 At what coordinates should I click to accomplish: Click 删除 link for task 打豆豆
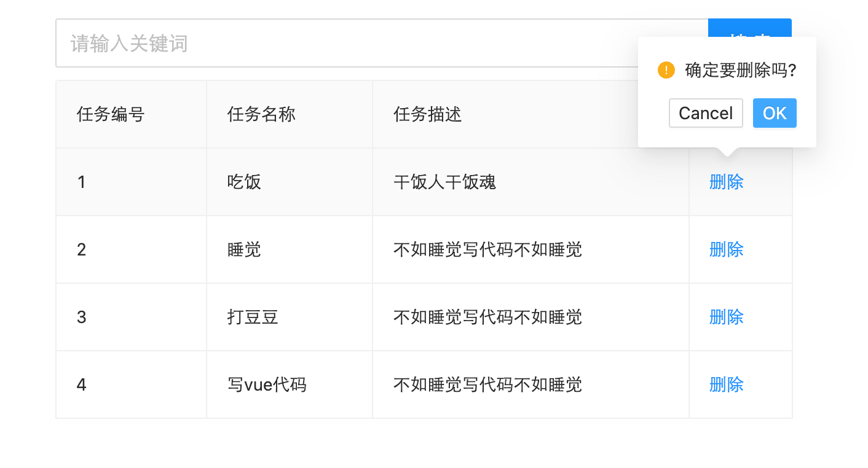pos(727,317)
